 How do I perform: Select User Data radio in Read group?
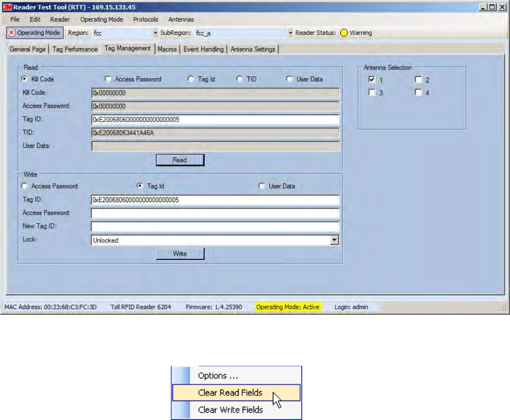[289, 79]
